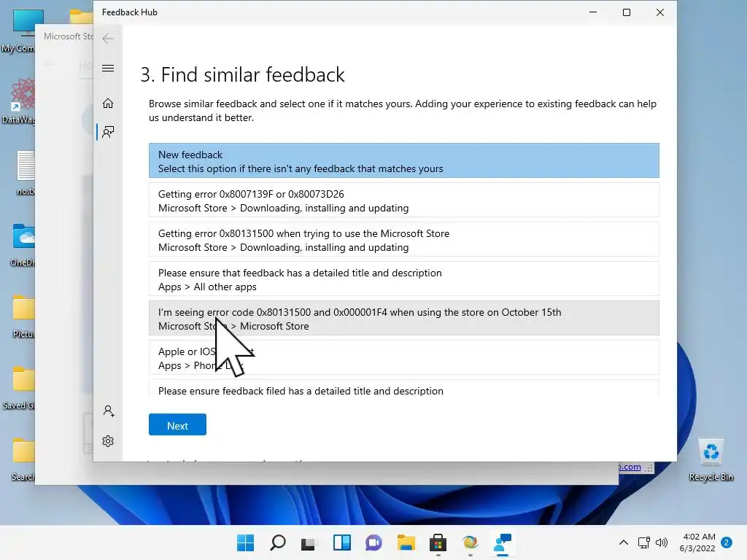Select 'Please ensure feedback filed has a detailed title' entry
This screenshot has width=747, height=560.
(x=404, y=389)
